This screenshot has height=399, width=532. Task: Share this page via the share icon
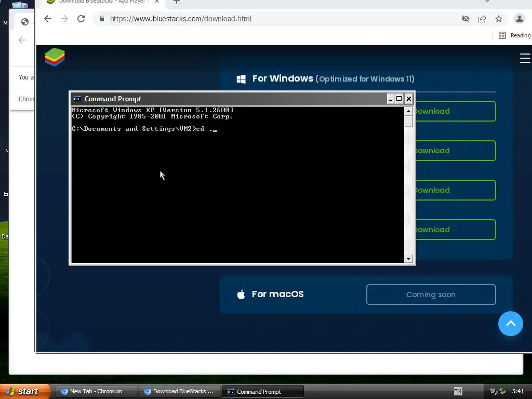coord(482,19)
